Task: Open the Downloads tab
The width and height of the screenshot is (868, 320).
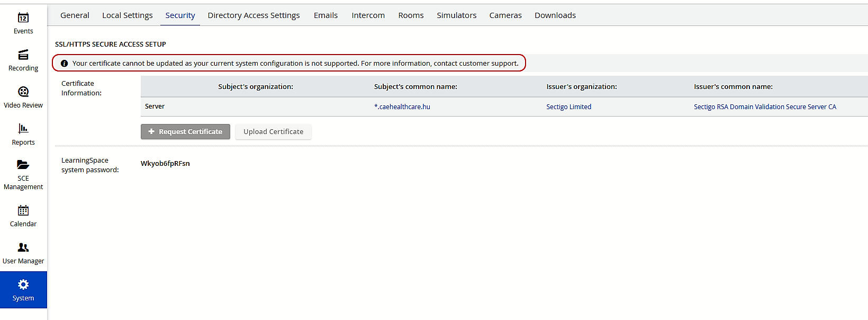Action: [x=555, y=15]
